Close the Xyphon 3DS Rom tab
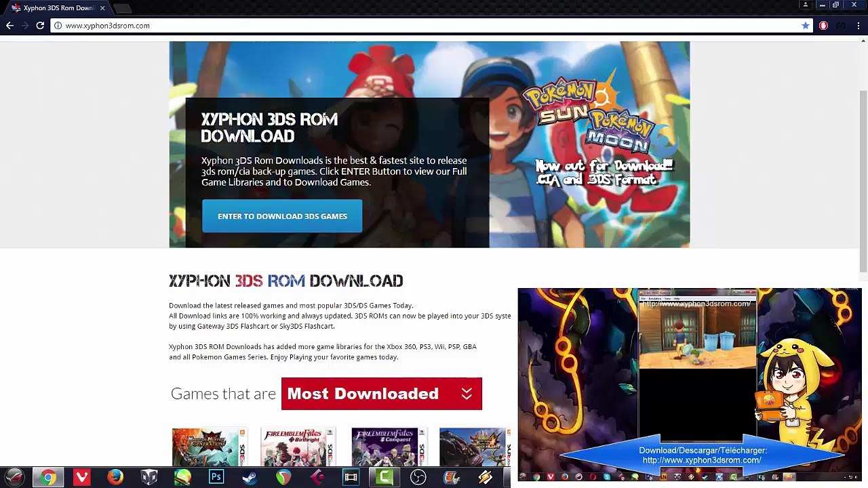This screenshot has width=868, height=488. (x=102, y=8)
